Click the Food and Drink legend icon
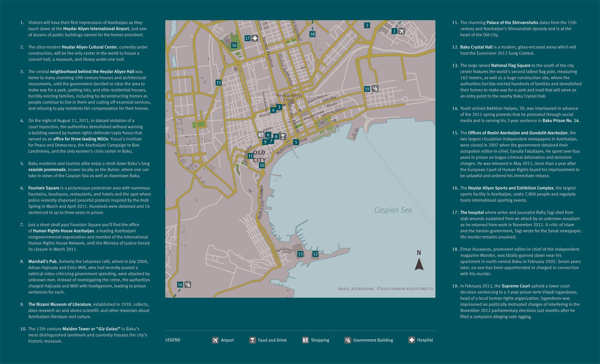Image resolution: width=600 pixels, height=364 pixels. click(x=252, y=340)
